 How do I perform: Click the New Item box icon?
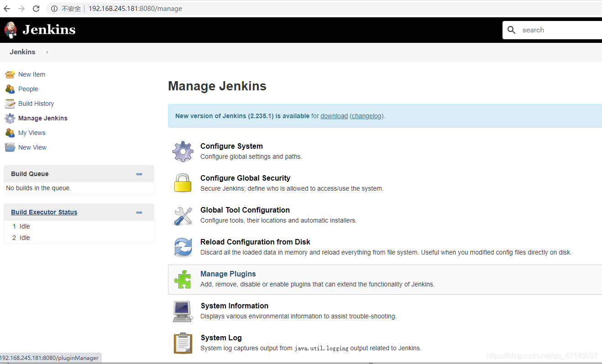10,74
